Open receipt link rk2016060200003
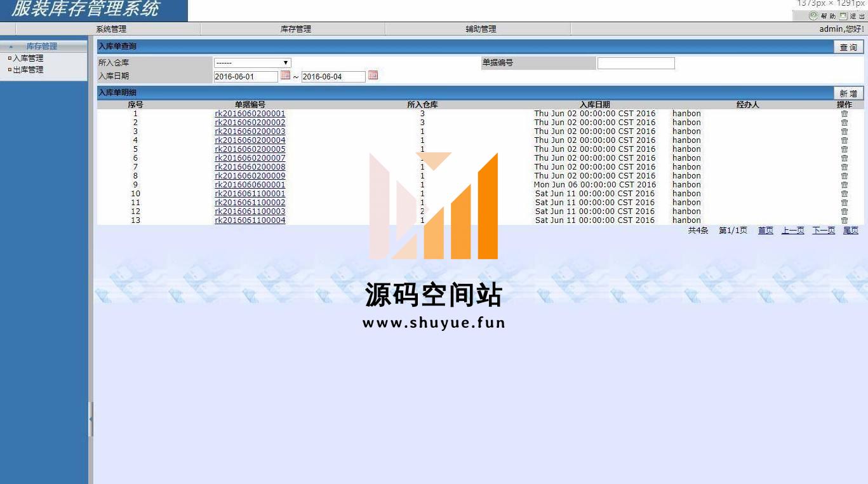This screenshot has height=484, width=868. coord(250,131)
